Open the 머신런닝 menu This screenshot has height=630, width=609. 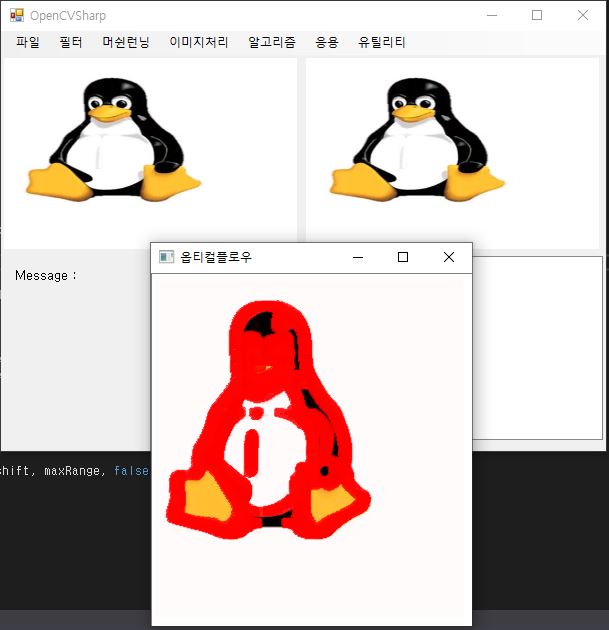click(126, 42)
